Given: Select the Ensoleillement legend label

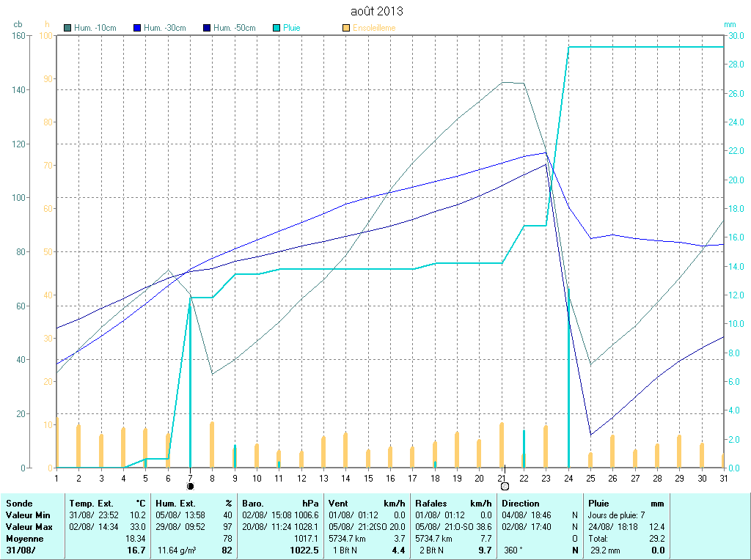Looking at the screenshot, I should (x=374, y=28).
